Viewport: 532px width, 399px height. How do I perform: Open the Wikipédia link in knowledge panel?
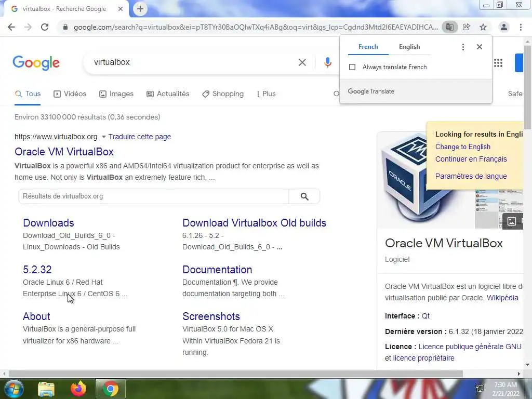click(x=502, y=298)
